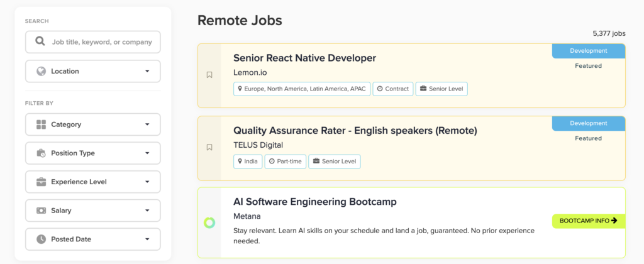Click Senior Level tag on Lemon.io job
The image size is (644, 264).
[x=441, y=89]
